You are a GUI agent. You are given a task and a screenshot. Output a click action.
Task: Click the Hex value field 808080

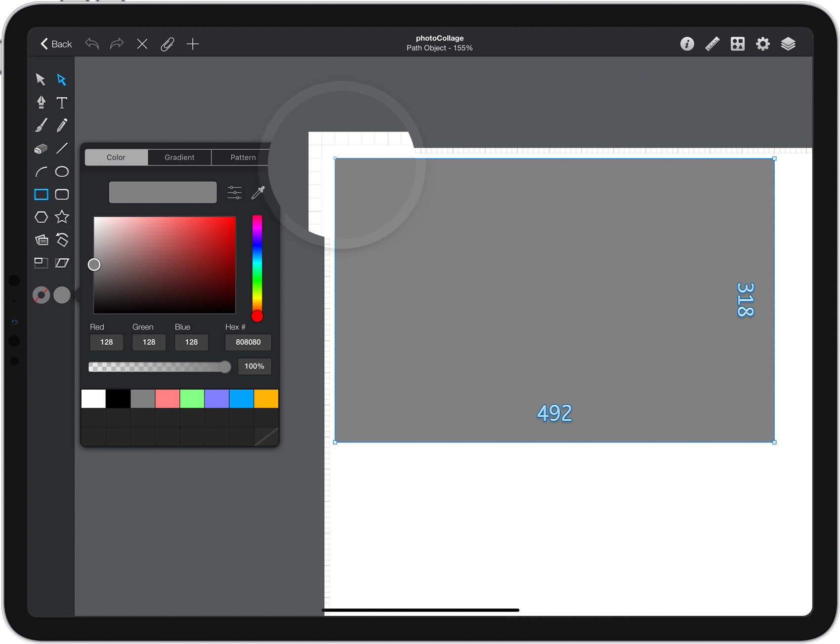click(248, 342)
